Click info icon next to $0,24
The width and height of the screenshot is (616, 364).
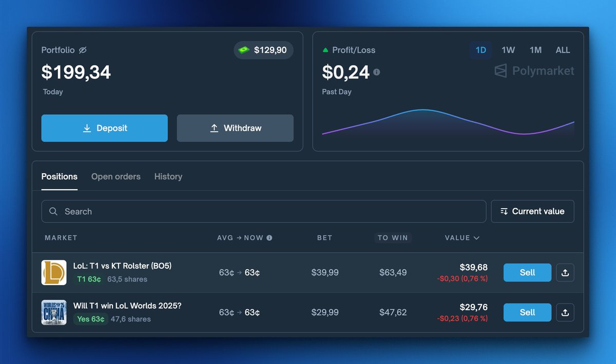tap(377, 72)
